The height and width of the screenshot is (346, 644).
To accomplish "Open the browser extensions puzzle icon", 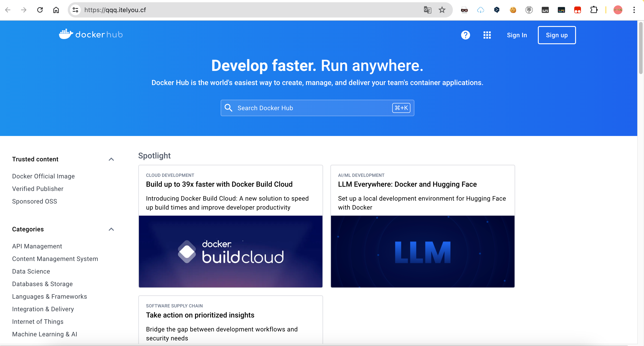I will click(594, 10).
